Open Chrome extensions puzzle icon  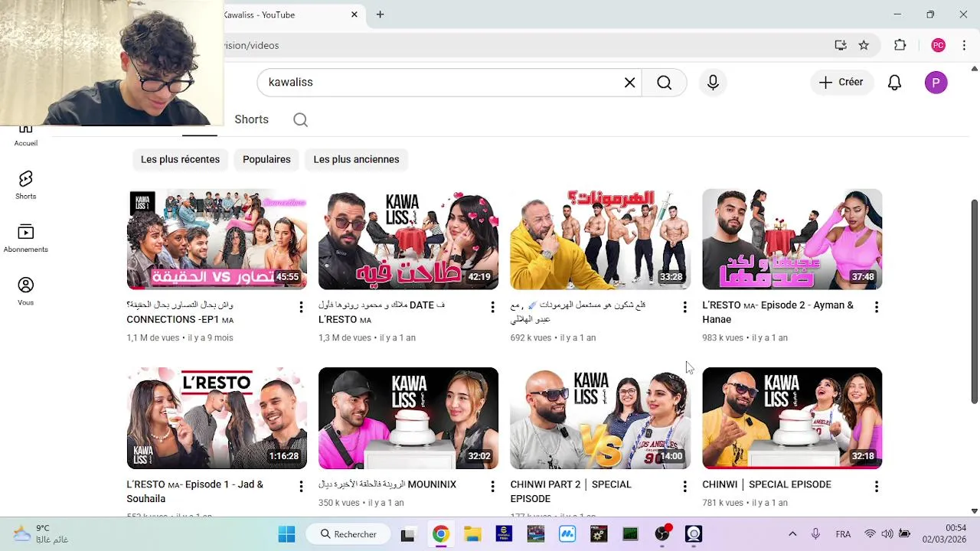coord(900,45)
